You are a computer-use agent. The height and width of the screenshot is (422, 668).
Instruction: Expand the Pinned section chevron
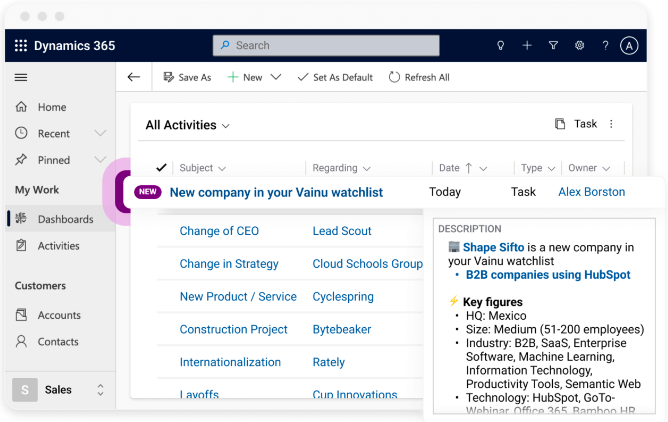(101, 160)
